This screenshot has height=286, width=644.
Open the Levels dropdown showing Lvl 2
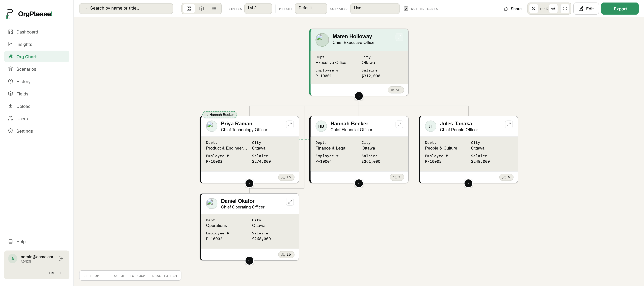[258, 9]
